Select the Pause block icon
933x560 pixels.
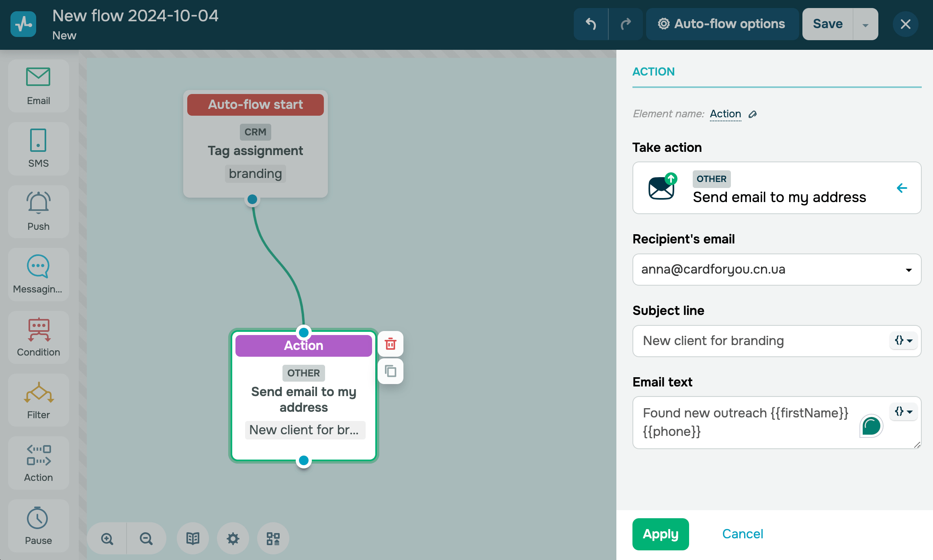(38, 525)
